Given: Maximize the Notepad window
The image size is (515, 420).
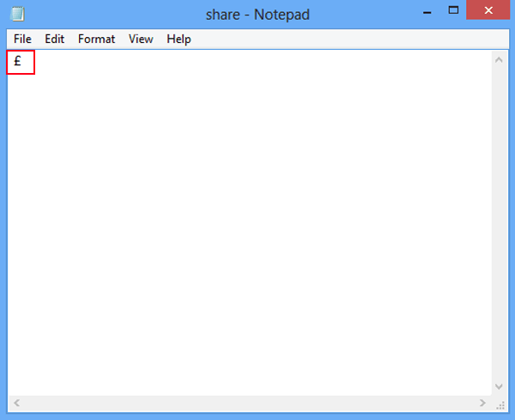Looking at the screenshot, I should point(453,10).
